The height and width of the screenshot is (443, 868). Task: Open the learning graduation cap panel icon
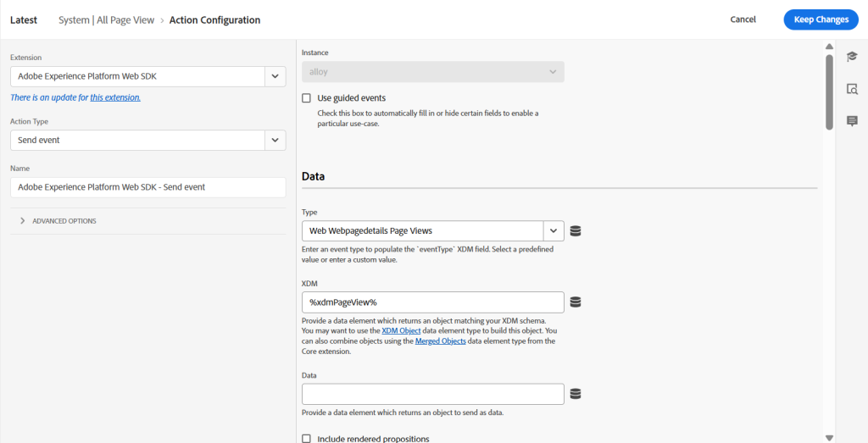(x=852, y=56)
